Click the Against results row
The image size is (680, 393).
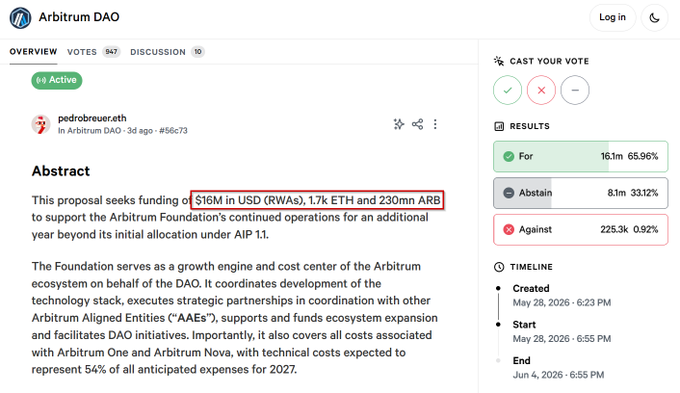(x=581, y=229)
